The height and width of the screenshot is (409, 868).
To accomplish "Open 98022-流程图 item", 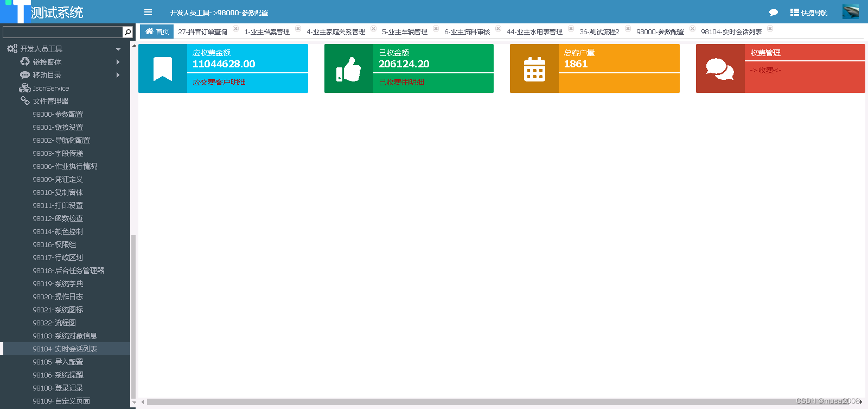I will click(x=54, y=323).
